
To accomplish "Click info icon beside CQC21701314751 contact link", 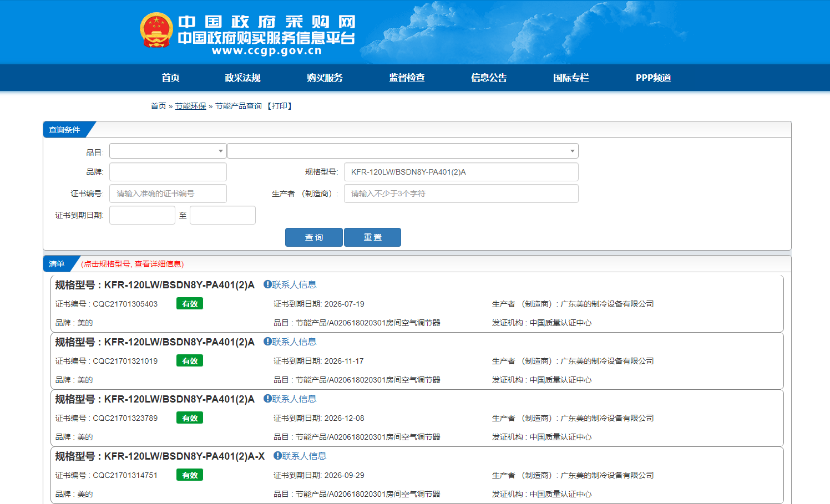I will point(277,456).
